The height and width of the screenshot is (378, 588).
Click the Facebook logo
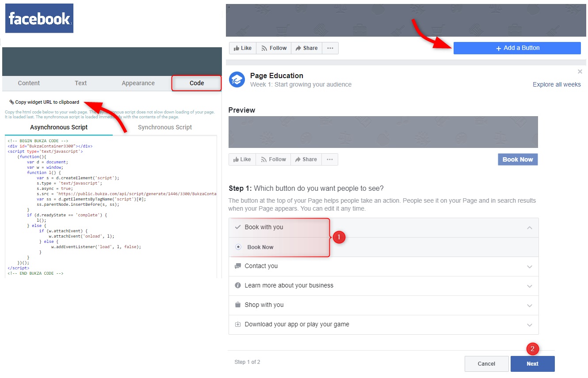tap(39, 18)
